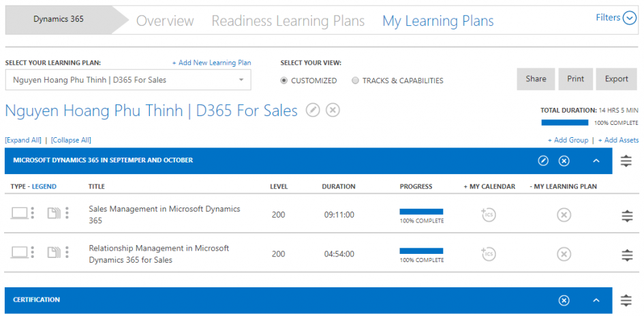
Task: Click the Print button
Action: [x=576, y=79]
